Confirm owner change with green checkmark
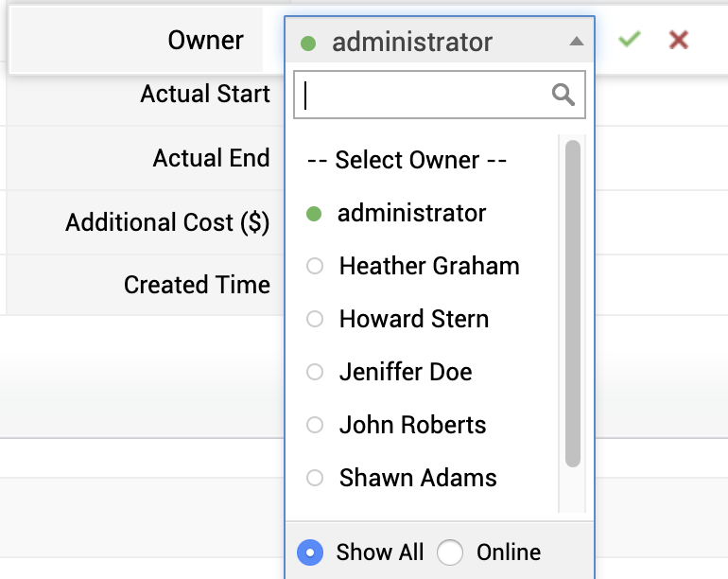This screenshot has width=728, height=579. click(x=629, y=40)
